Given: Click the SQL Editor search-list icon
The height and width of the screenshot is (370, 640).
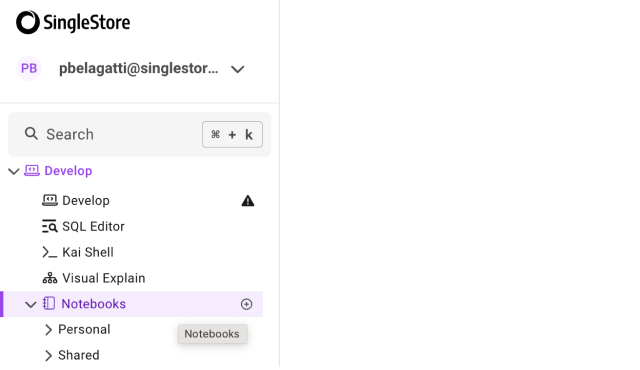Looking at the screenshot, I should (50, 226).
